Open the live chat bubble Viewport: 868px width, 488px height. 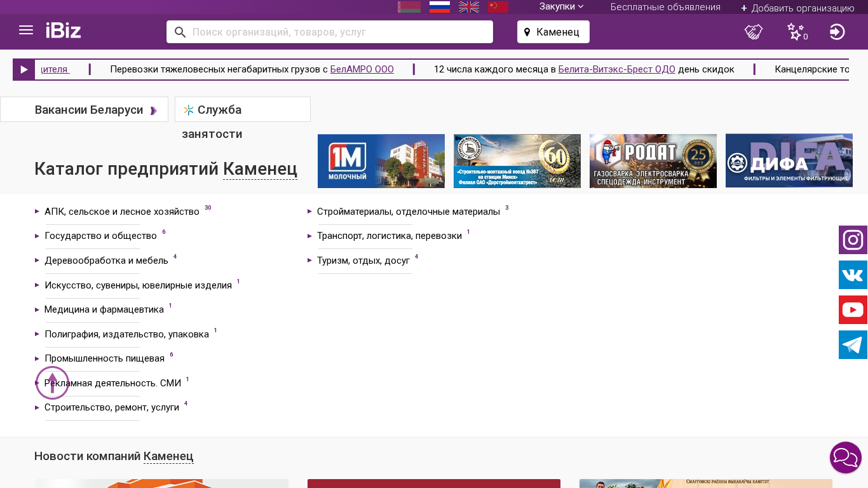(845, 457)
